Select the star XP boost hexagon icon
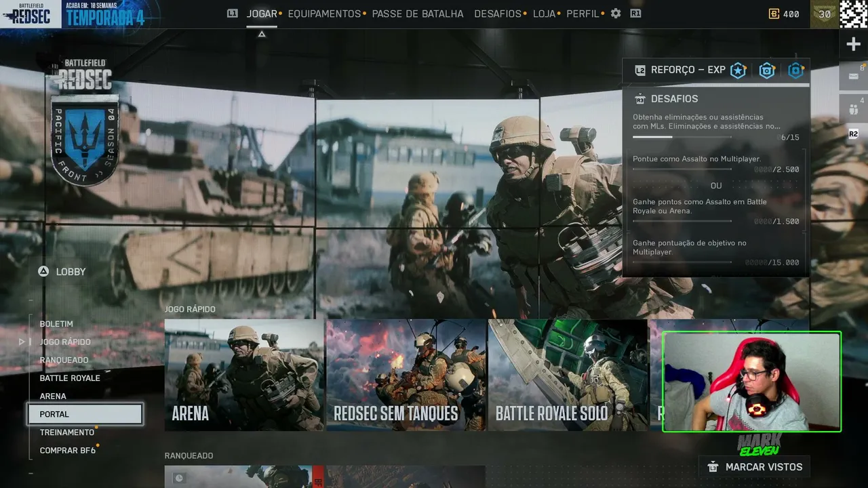The image size is (868, 488). [x=738, y=70]
